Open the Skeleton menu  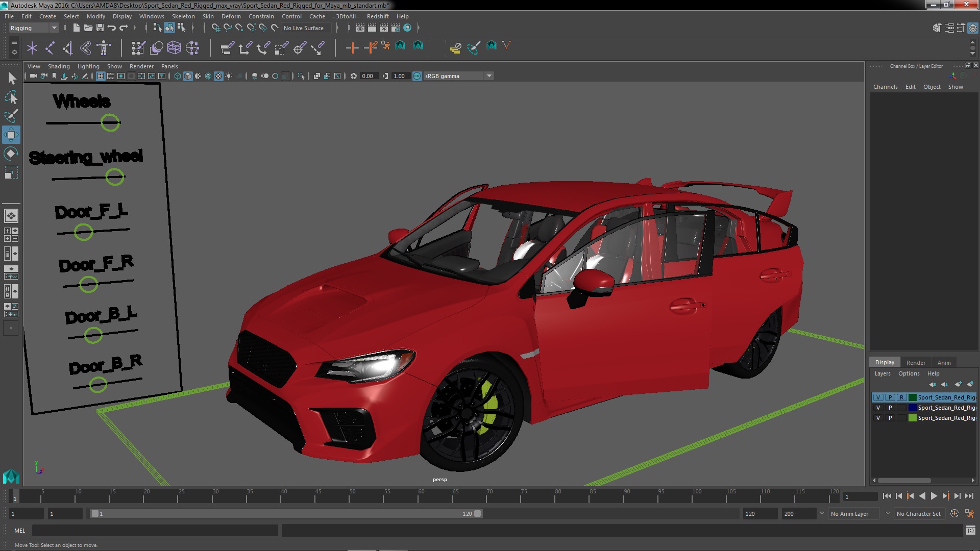click(x=183, y=16)
